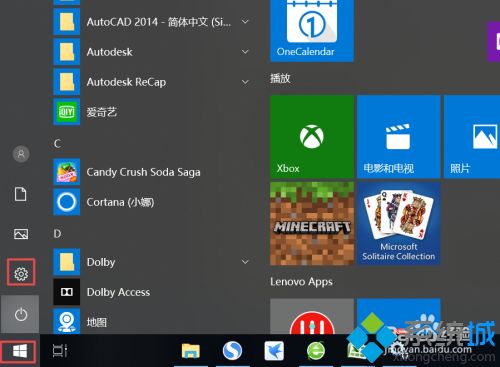Open the Photos (照片) tile
Viewport: 500px width, 367px height.
(x=472, y=137)
